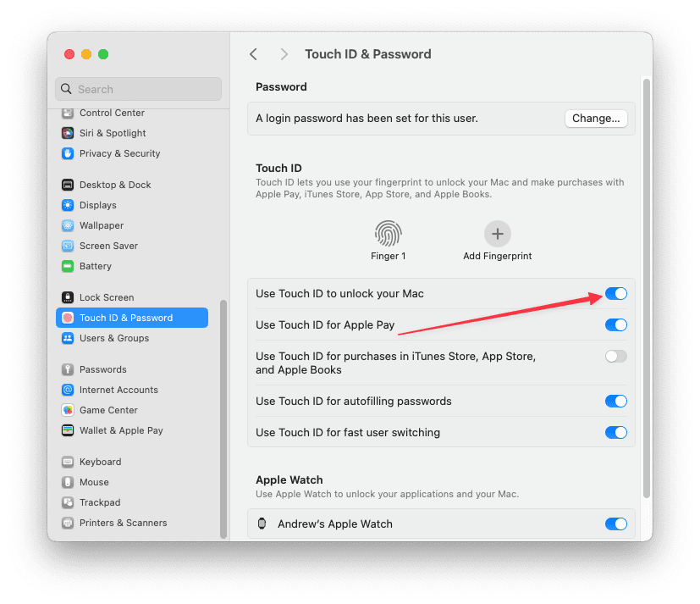700x604 pixels.
Task: Toggle Touch ID for autofilling passwords
Action: click(x=616, y=401)
